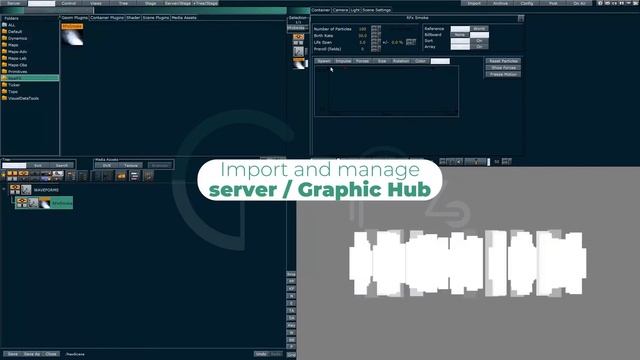Select the Primitives folder
The image size is (640, 360).
click(x=17, y=71)
